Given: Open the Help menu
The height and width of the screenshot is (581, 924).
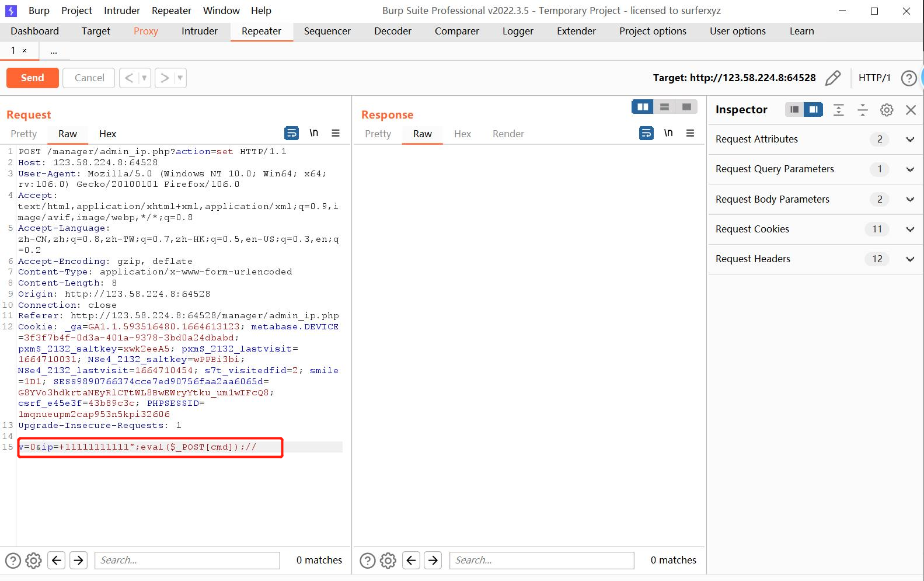Looking at the screenshot, I should [261, 11].
